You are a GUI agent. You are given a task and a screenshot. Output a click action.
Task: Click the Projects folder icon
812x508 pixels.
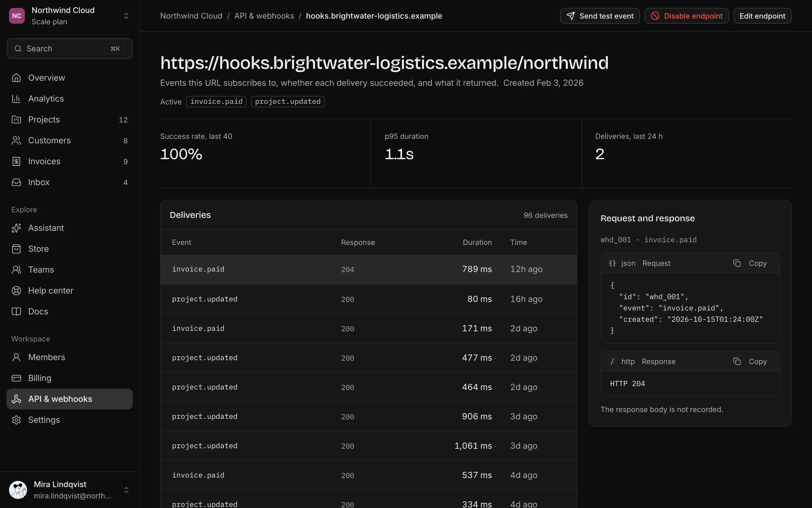click(x=16, y=119)
